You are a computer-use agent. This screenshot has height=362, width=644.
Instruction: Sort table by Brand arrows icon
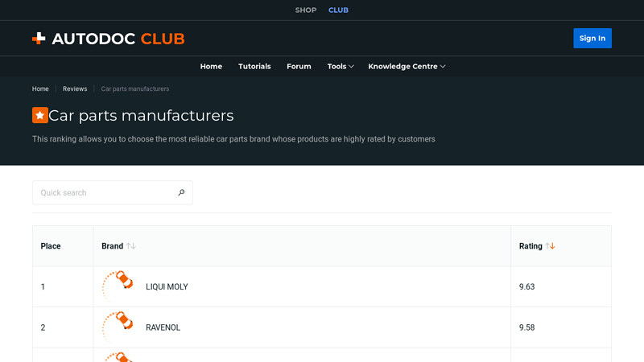tap(131, 246)
